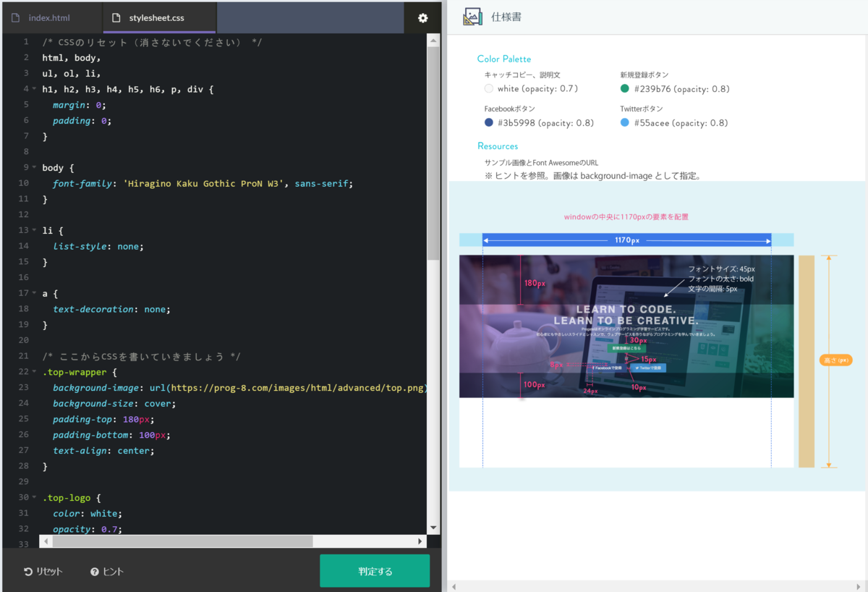The width and height of the screenshot is (868, 592).
Task: Click the Resources heading
Action: tap(498, 146)
